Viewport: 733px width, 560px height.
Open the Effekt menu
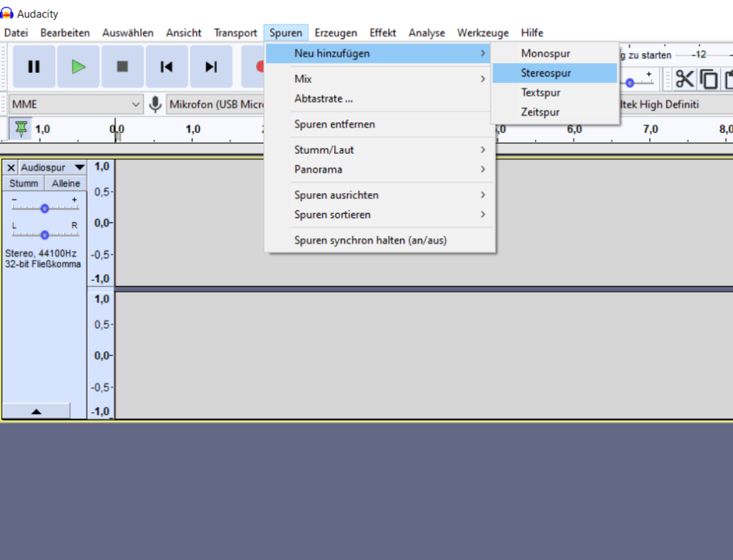[x=382, y=33]
